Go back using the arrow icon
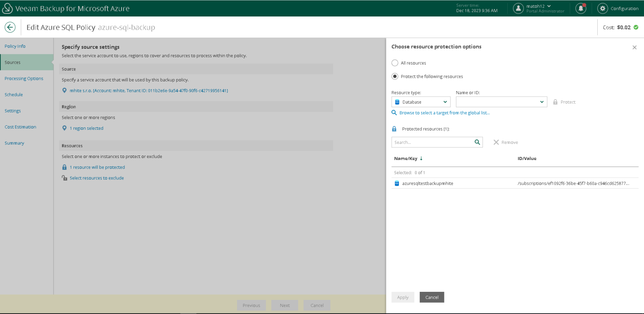Image resolution: width=644 pixels, height=314 pixels. (x=10, y=27)
